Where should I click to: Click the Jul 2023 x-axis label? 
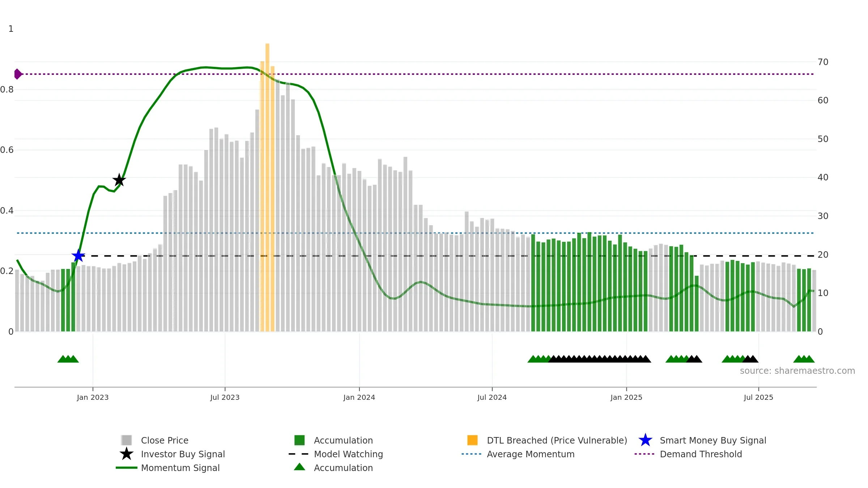225,398
